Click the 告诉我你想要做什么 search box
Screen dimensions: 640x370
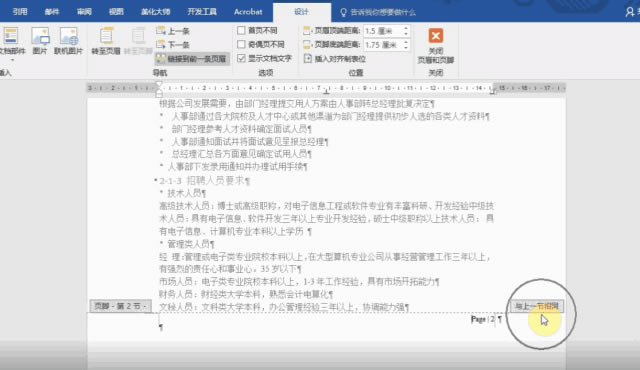coord(383,13)
